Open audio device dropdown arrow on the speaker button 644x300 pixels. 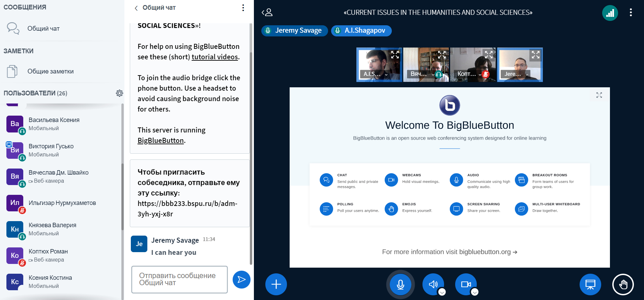tap(442, 292)
